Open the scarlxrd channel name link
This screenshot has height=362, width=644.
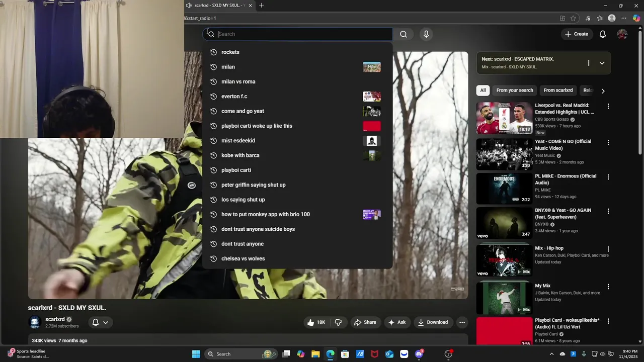[55, 319]
